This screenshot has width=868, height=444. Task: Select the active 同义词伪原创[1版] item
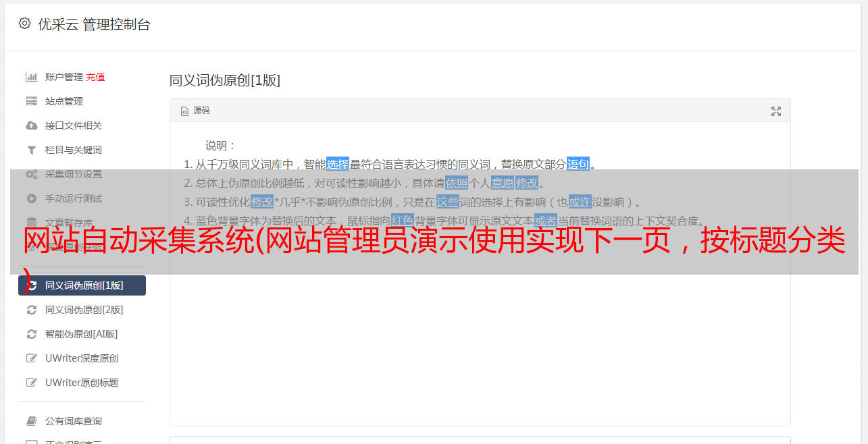[82, 285]
